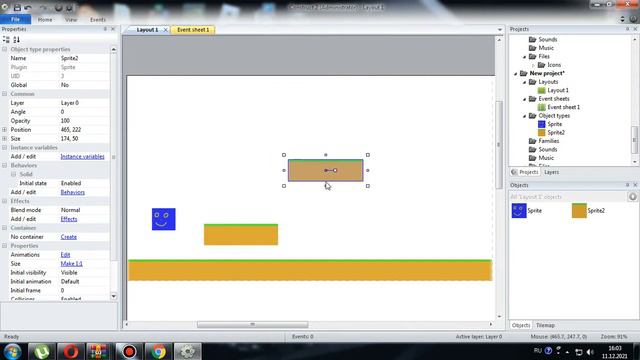
Task: Pin the Properties panel
Action: pos(105,29)
